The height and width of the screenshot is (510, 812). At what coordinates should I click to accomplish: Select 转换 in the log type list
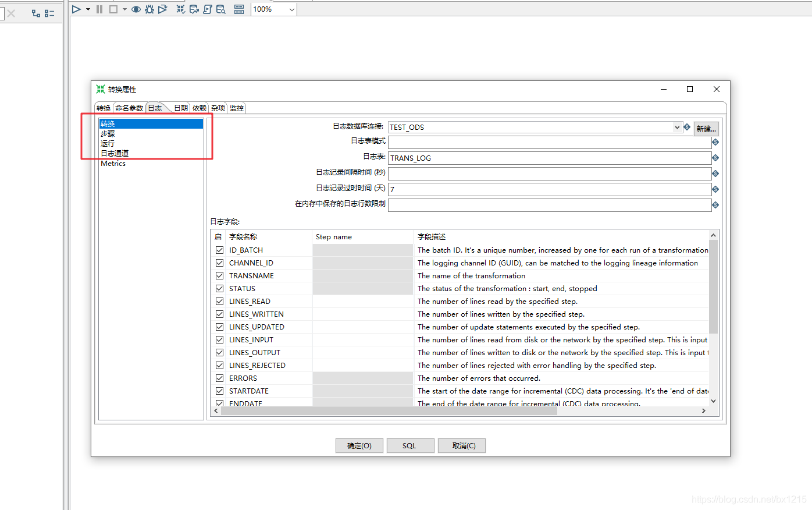151,123
